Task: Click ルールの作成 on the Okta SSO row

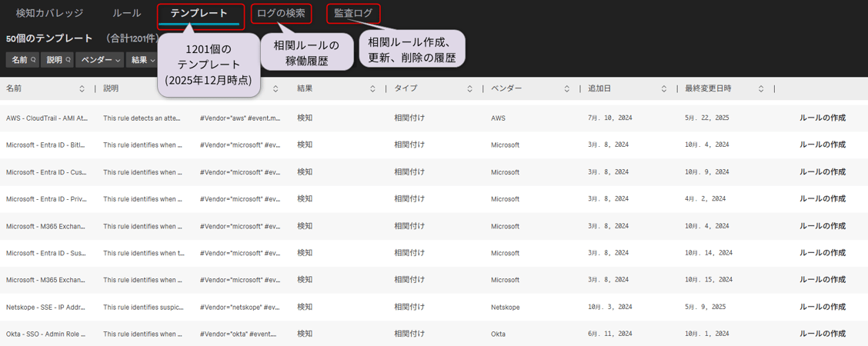Action: coord(822,334)
